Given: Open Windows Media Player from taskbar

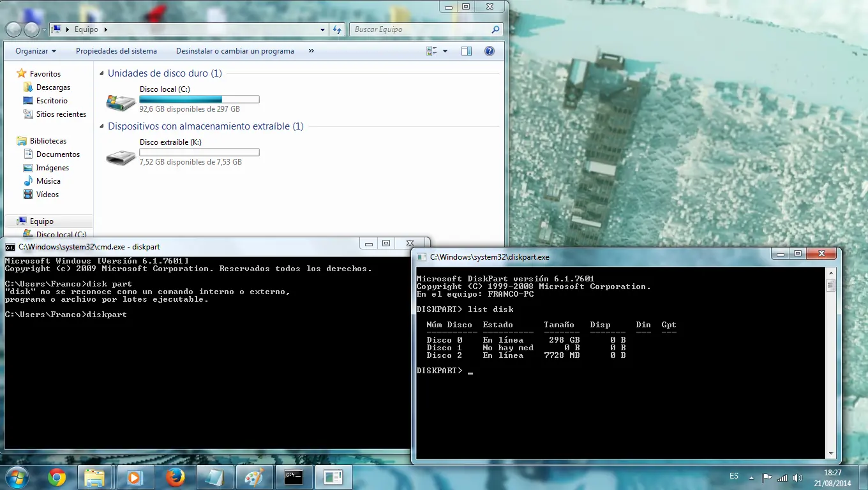Looking at the screenshot, I should click(x=135, y=477).
